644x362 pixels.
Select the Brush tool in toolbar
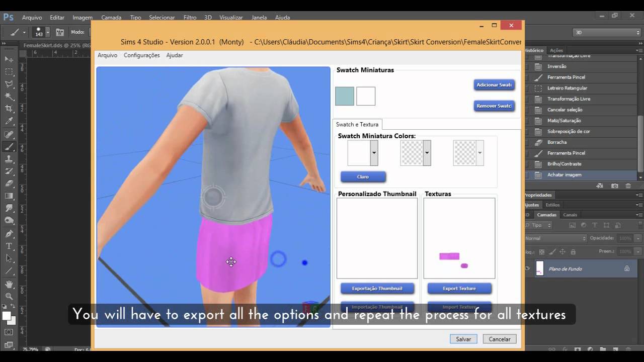[x=9, y=147]
